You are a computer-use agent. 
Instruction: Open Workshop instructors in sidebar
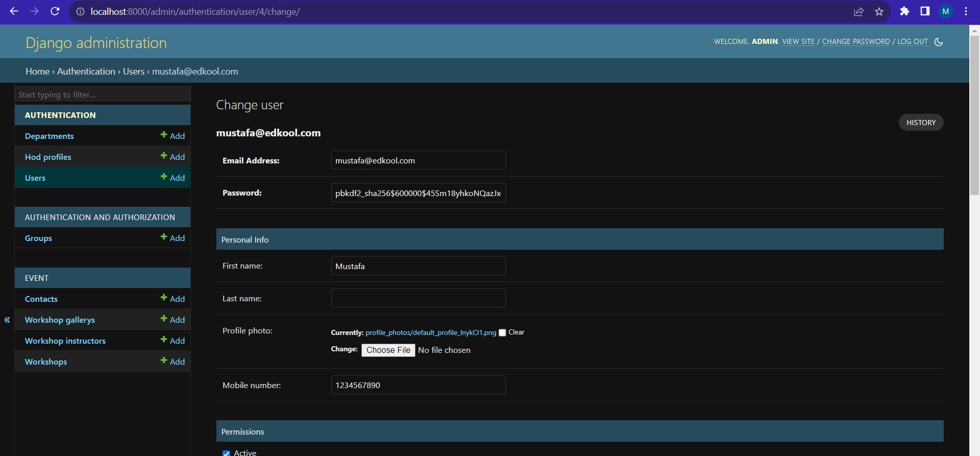[65, 341]
